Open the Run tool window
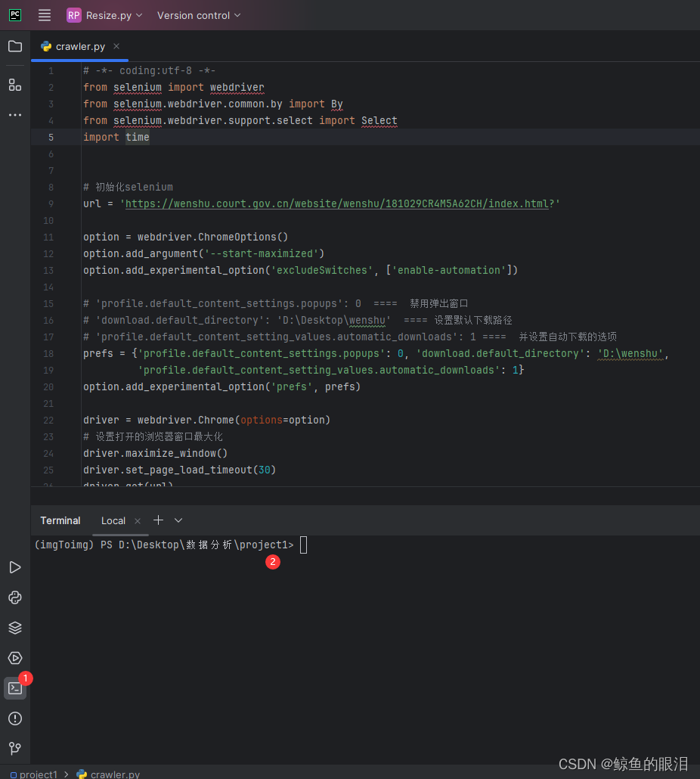 (15, 567)
